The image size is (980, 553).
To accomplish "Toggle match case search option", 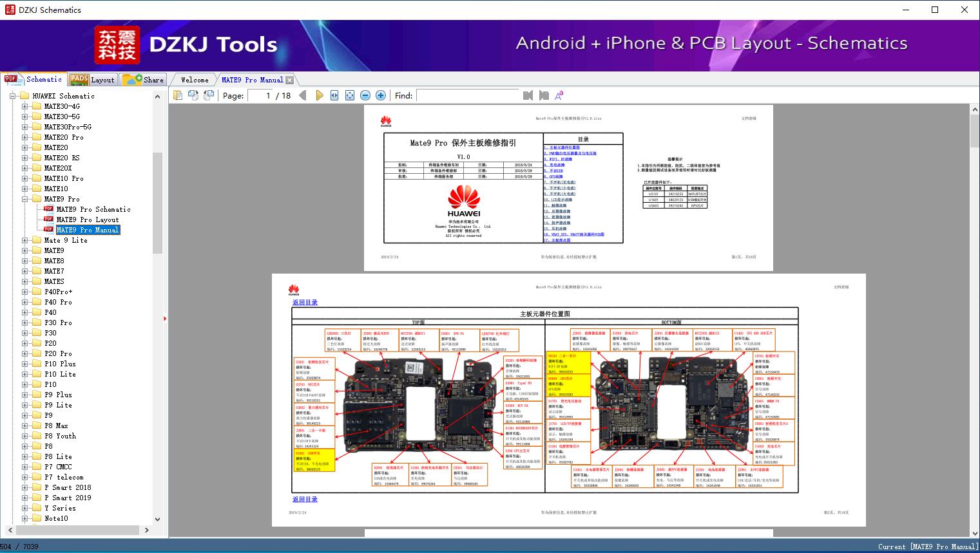I will [x=559, y=95].
